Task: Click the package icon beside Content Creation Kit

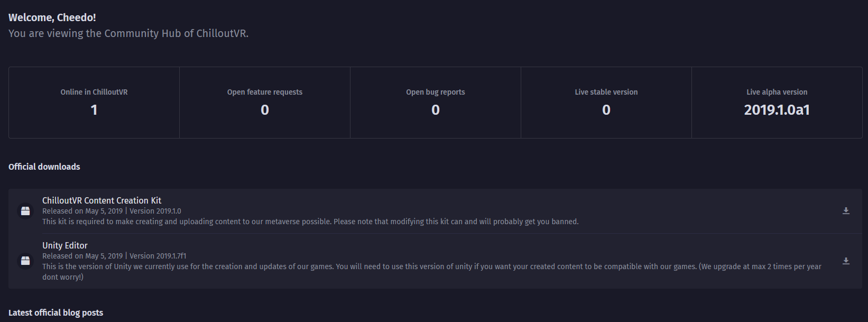Action: 25,211
